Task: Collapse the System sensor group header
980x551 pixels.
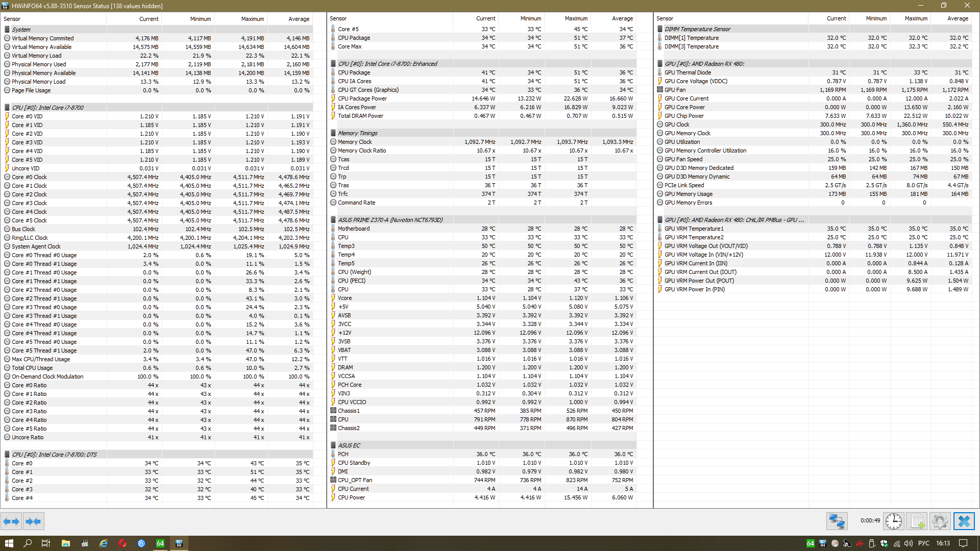Action: (x=21, y=30)
